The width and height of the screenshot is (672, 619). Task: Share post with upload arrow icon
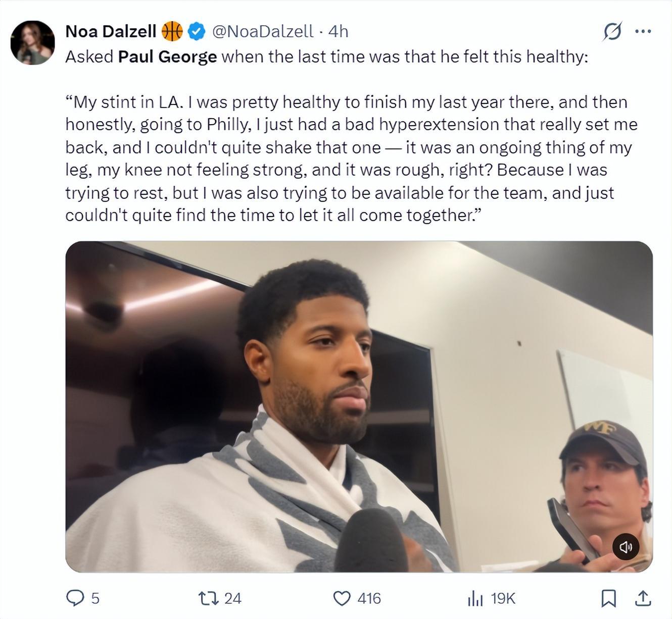[x=643, y=598]
